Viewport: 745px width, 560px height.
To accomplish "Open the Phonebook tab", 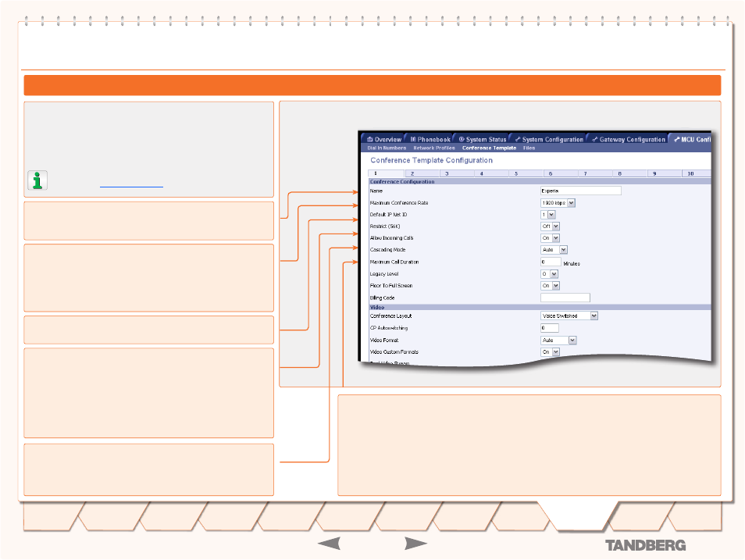I will (x=430, y=139).
